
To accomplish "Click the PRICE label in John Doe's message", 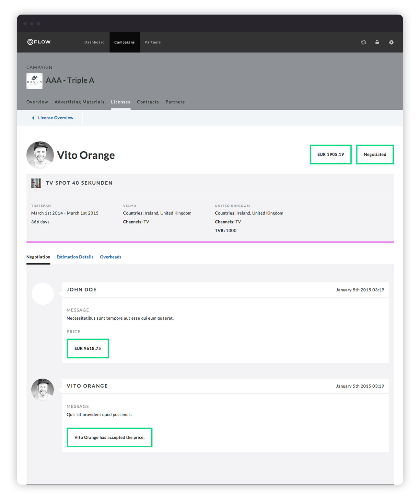I will click(74, 332).
